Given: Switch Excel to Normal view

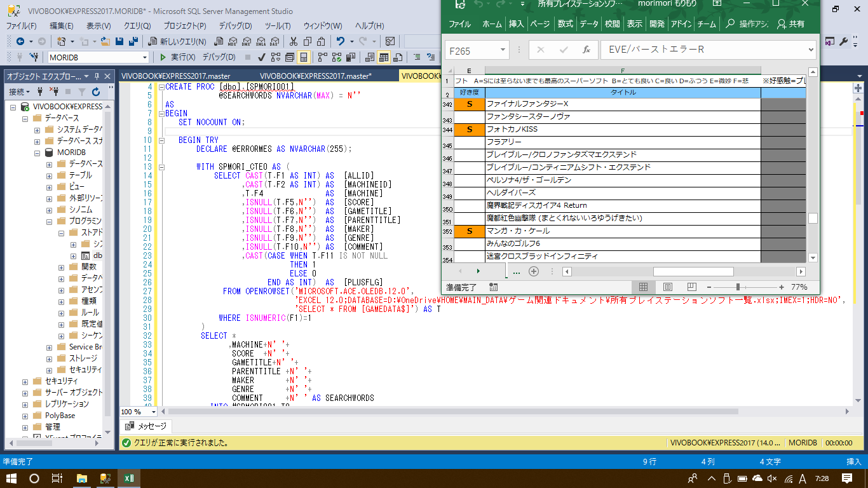Looking at the screenshot, I should click(643, 287).
